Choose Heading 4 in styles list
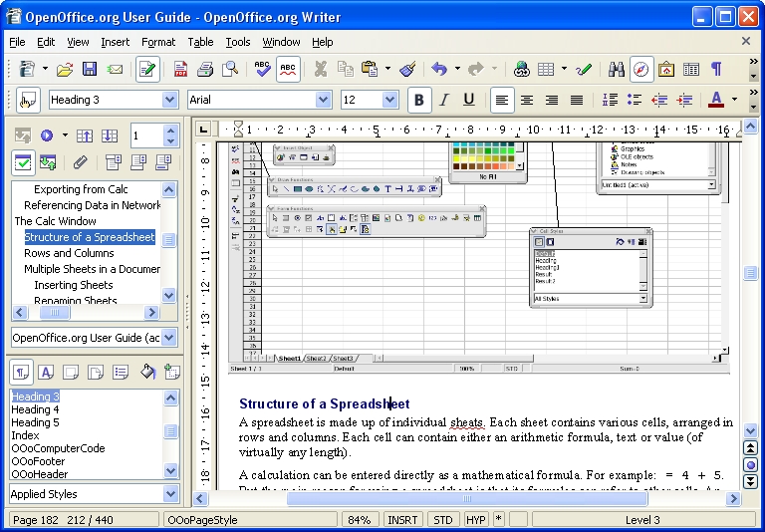 point(35,409)
